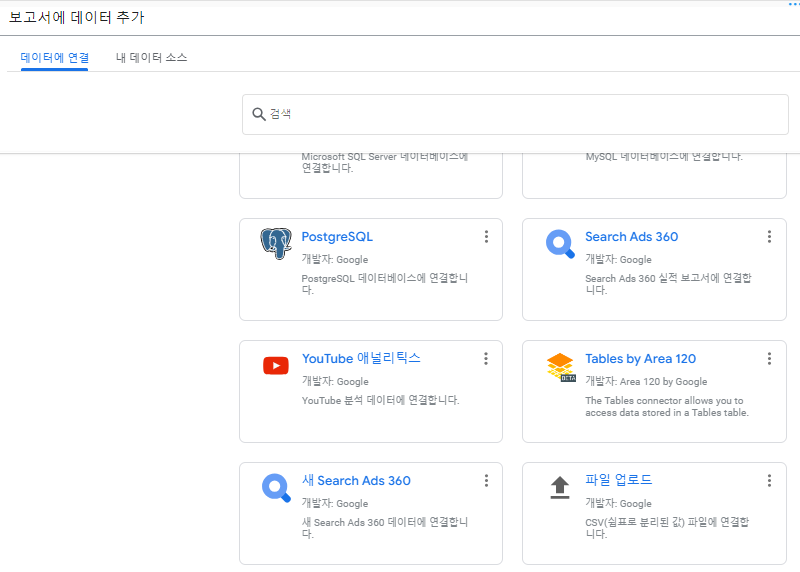Select the 파일 업로드 connector title
This screenshot has height=572, width=800.
(x=618, y=480)
